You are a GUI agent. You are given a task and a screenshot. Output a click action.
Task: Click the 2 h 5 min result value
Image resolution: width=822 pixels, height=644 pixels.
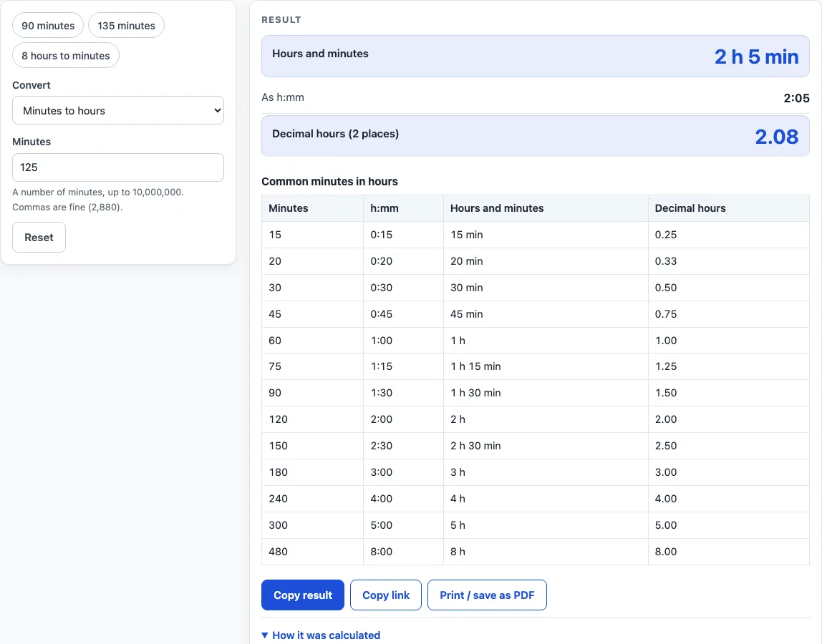[756, 57]
